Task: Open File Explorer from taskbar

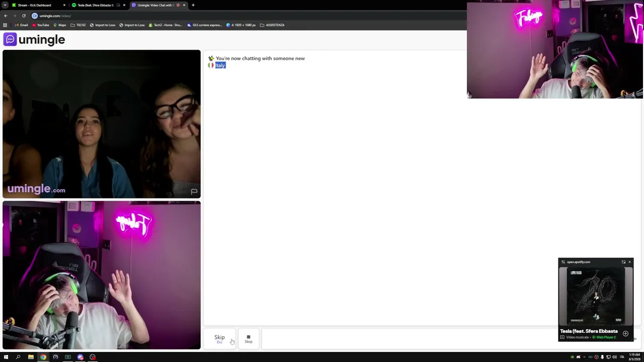Action: click(31, 357)
